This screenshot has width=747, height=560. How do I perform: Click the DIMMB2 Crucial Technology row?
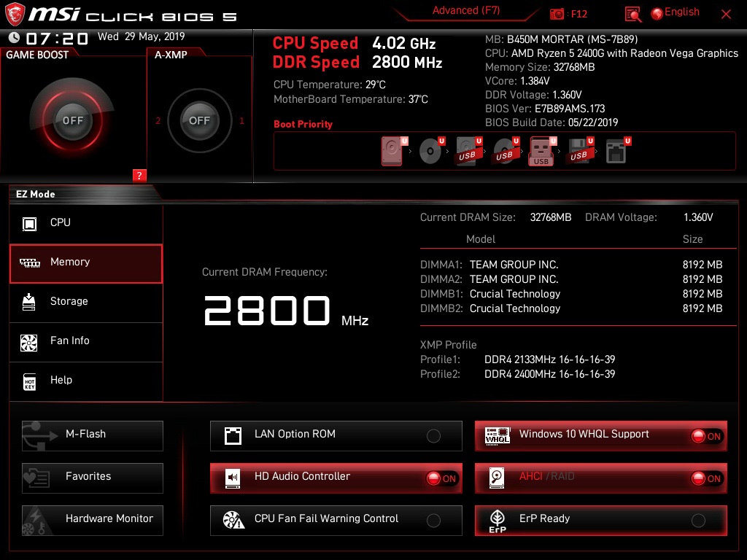(x=571, y=309)
